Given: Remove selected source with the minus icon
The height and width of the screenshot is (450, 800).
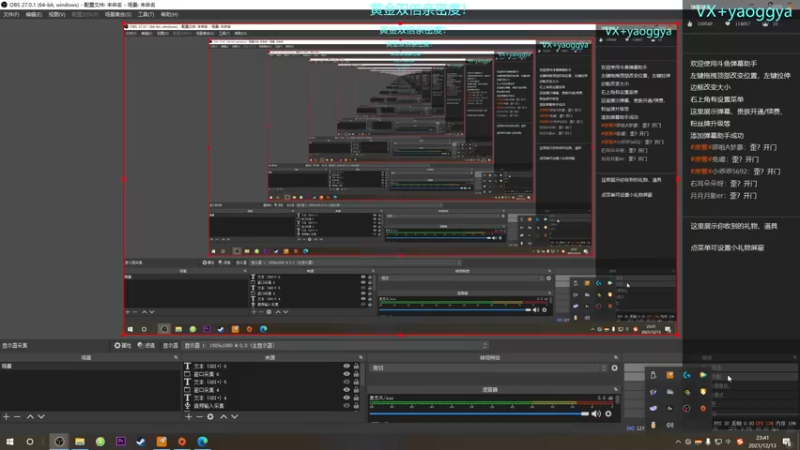Looking at the screenshot, I should [x=199, y=417].
